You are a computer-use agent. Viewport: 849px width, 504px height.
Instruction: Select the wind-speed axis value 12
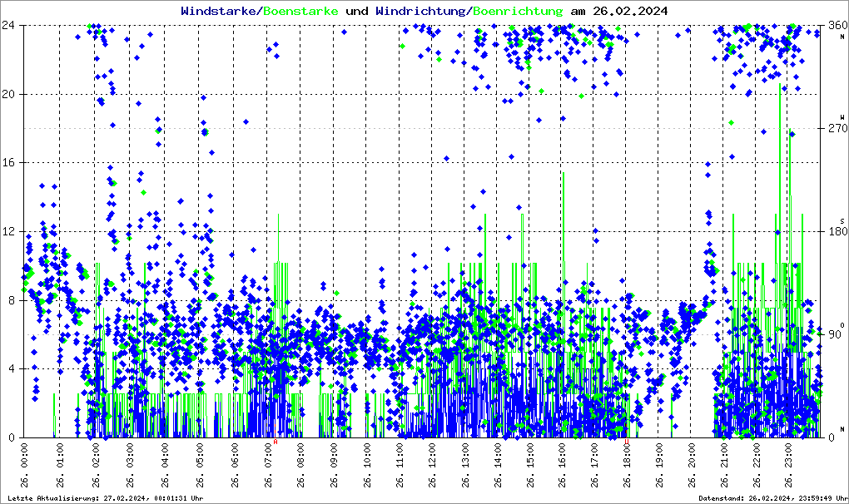tap(8, 231)
